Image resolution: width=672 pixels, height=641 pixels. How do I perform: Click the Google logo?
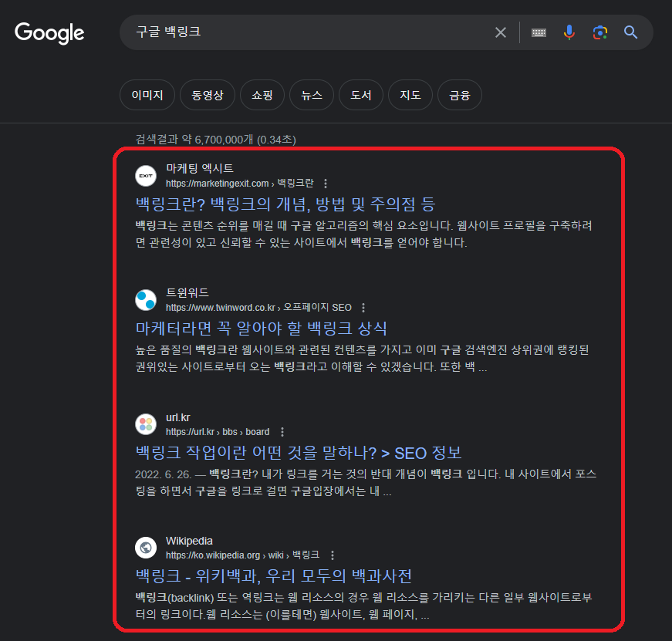(49, 33)
